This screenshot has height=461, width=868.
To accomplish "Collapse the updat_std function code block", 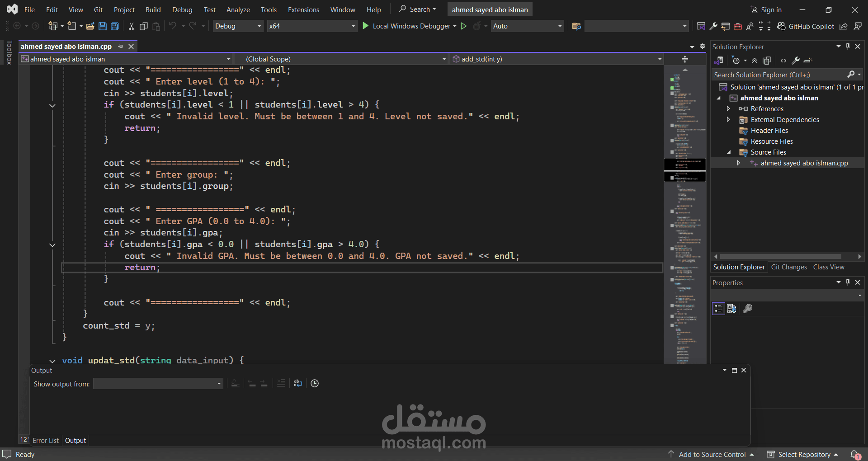I will pos(52,361).
